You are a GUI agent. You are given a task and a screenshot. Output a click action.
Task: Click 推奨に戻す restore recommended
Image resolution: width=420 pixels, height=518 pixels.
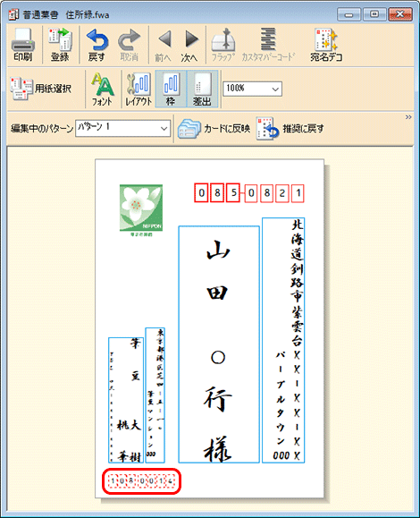pos(290,129)
